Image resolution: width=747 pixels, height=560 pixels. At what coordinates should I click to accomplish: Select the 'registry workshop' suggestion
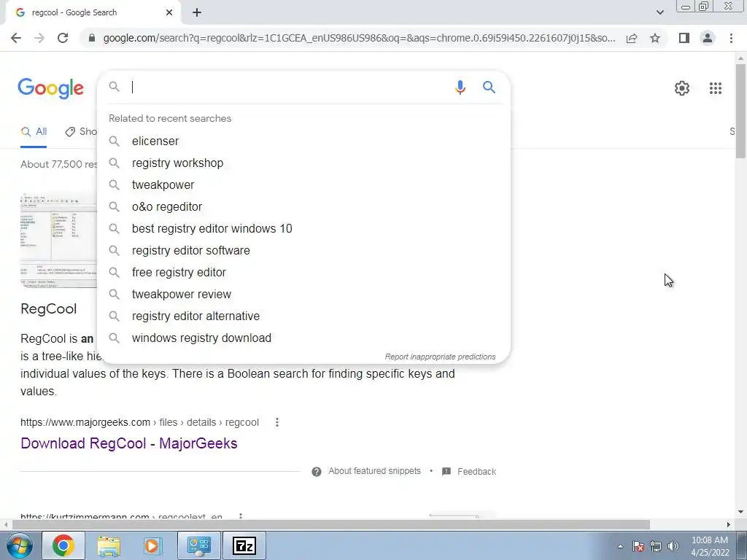pos(303,163)
